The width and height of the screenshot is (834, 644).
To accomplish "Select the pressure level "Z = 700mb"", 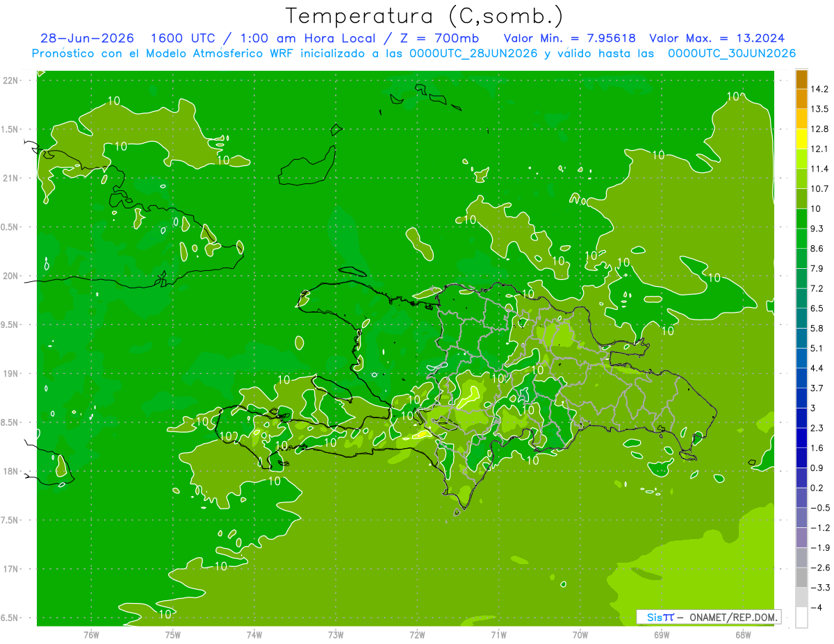I will (x=439, y=38).
